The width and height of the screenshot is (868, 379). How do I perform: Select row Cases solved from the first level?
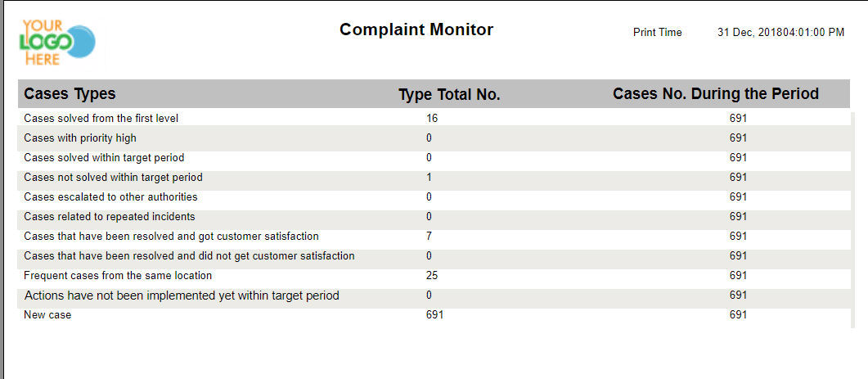pos(434,118)
